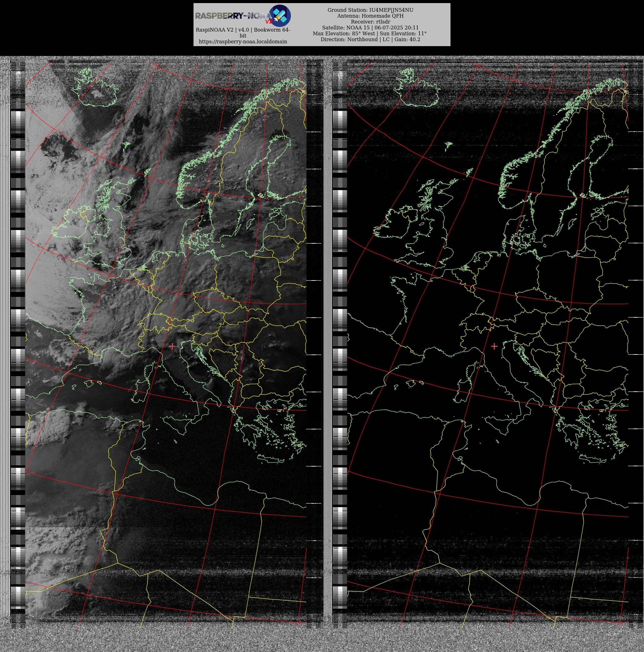The image size is (644, 652).
Task: Click the 'Satellite: NOAA 15 | 06-07-2025 20:11' line
Action: [x=370, y=28]
